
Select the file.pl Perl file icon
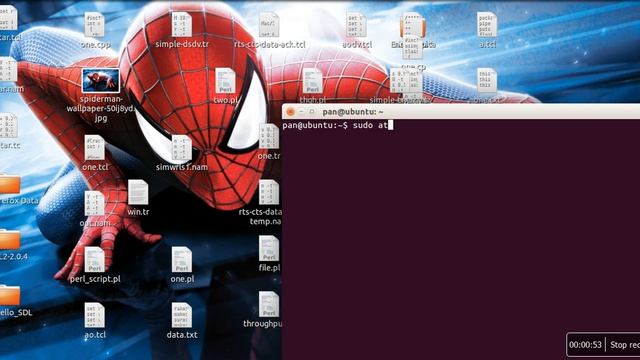pyautogui.click(x=269, y=248)
